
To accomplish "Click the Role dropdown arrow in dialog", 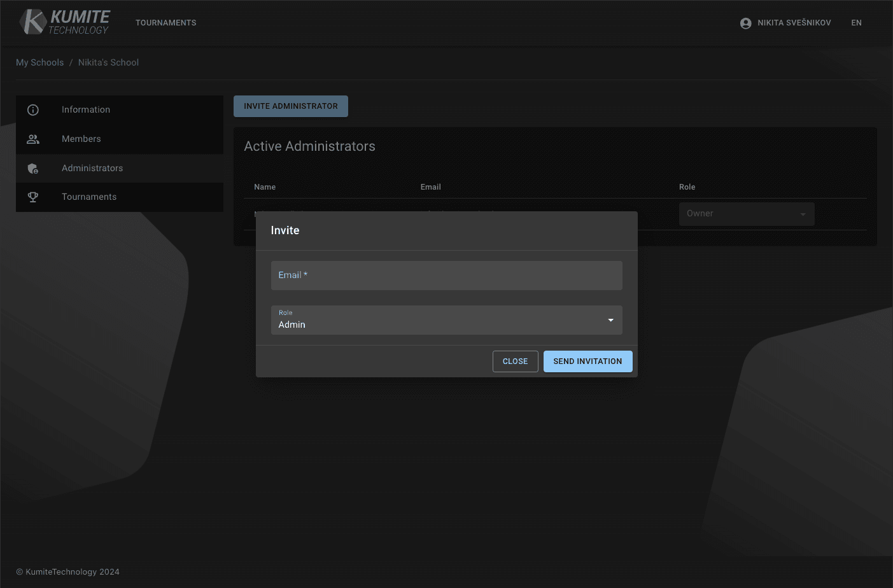I will [610, 320].
